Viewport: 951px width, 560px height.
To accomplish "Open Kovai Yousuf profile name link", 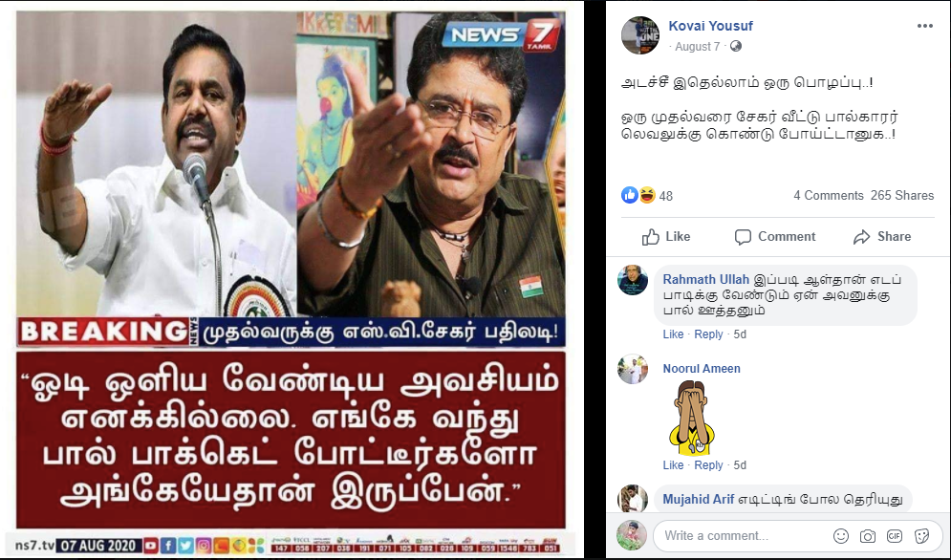I will point(710,26).
